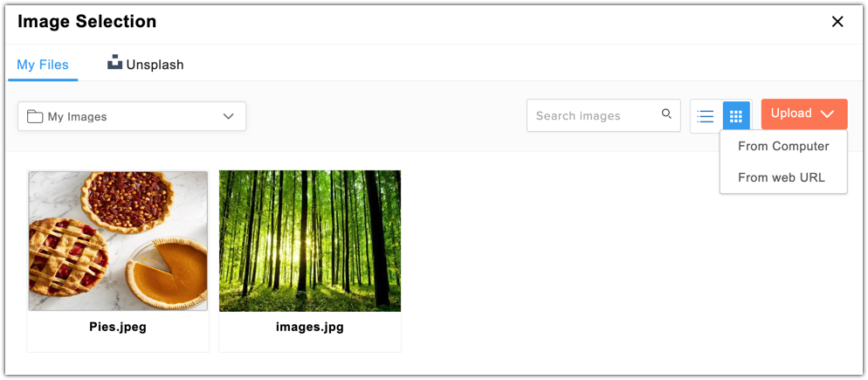Choose From Computer upload option
868x380 pixels.
click(783, 146)
